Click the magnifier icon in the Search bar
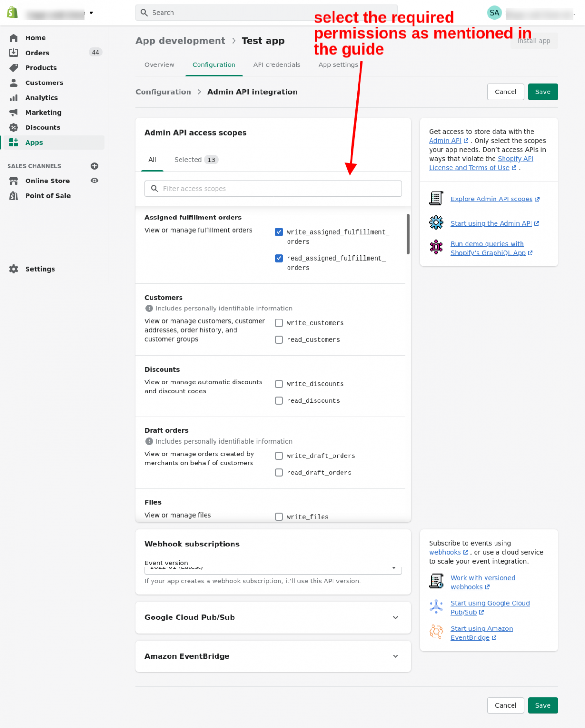The height and width of the screenshot is (728, 585). click(x=144, y=13)
